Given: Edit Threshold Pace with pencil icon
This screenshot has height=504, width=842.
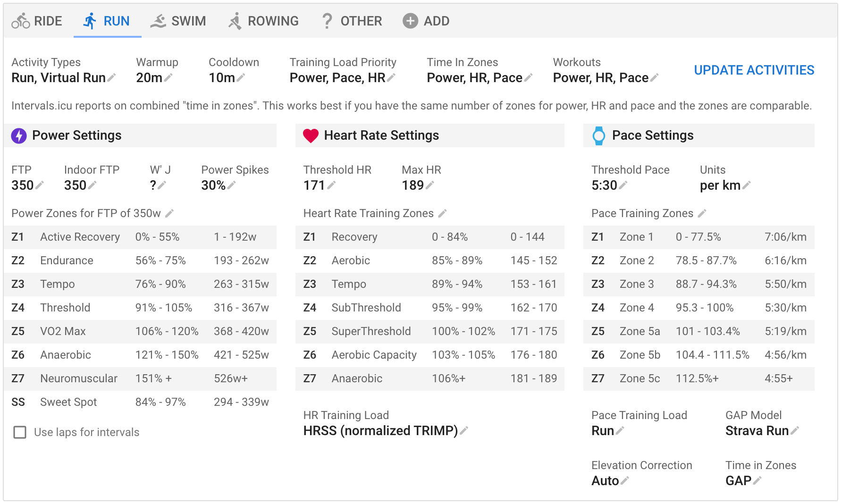Looking at the screenshot, I should (x=623, y=185).
